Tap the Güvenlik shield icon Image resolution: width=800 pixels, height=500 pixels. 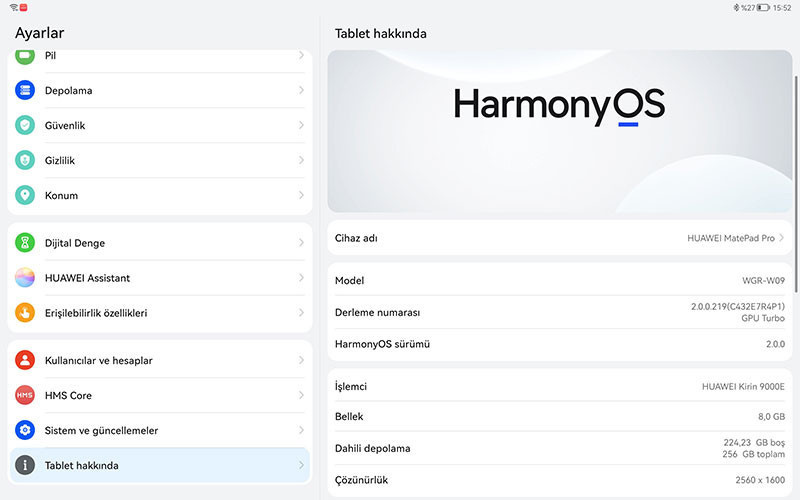[x=25, y=125]
